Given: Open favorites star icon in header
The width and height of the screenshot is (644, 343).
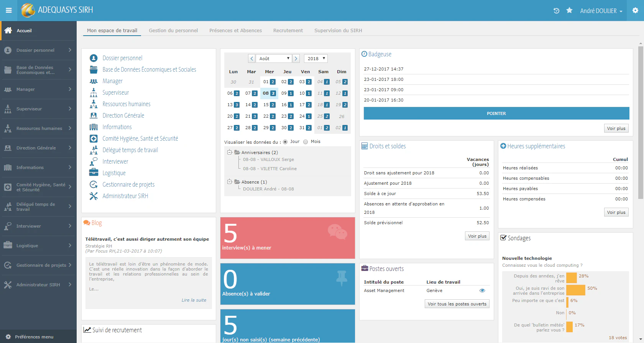Looking at the screenshot, I should click(x=569, y=10).
